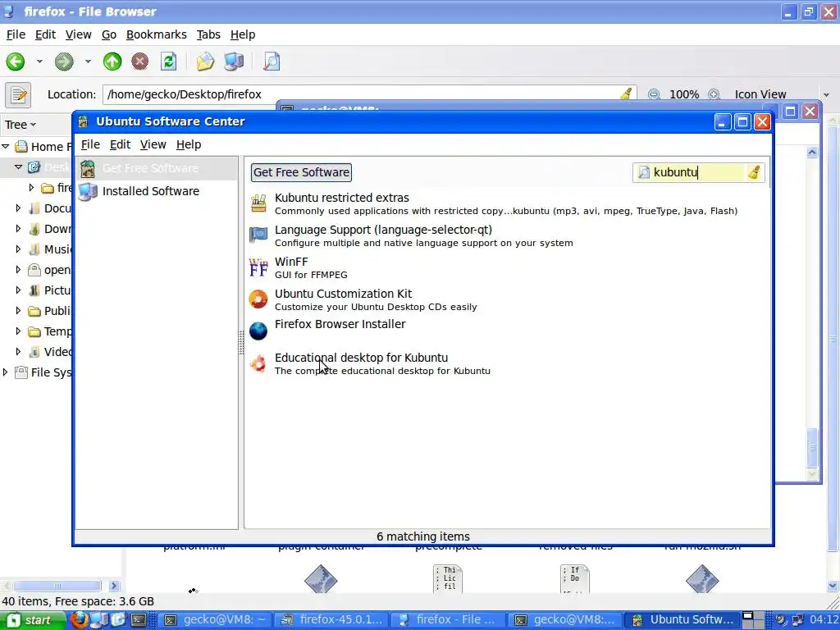Zoom in on File Browser icons
This screenshot has width=840, height=630.
pyautogui.click(x=714, y=95)
